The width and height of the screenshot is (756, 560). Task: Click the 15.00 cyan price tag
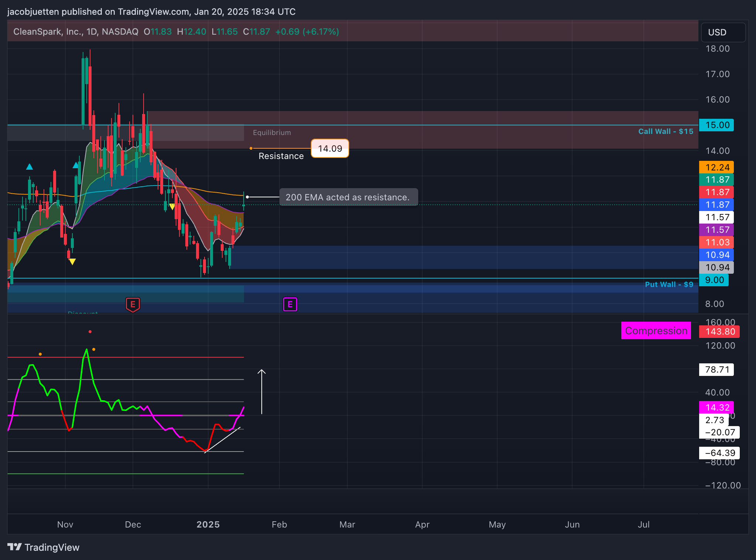(x=717, y=125)
